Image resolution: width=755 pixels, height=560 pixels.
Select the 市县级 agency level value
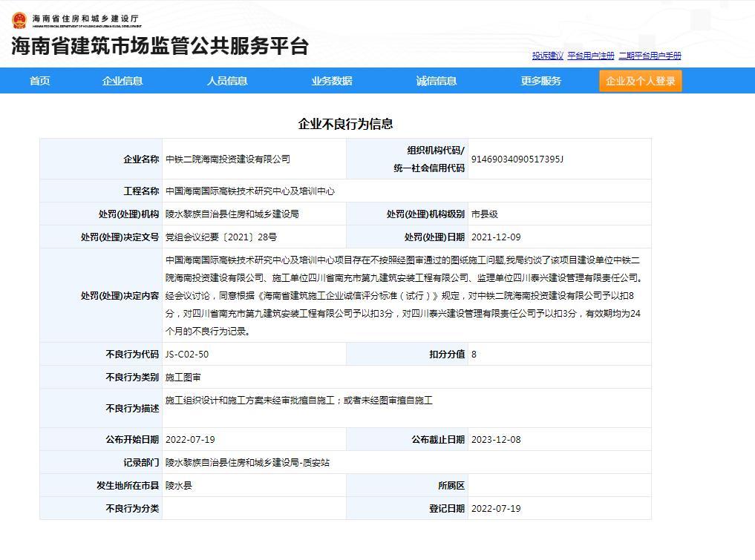484,214
